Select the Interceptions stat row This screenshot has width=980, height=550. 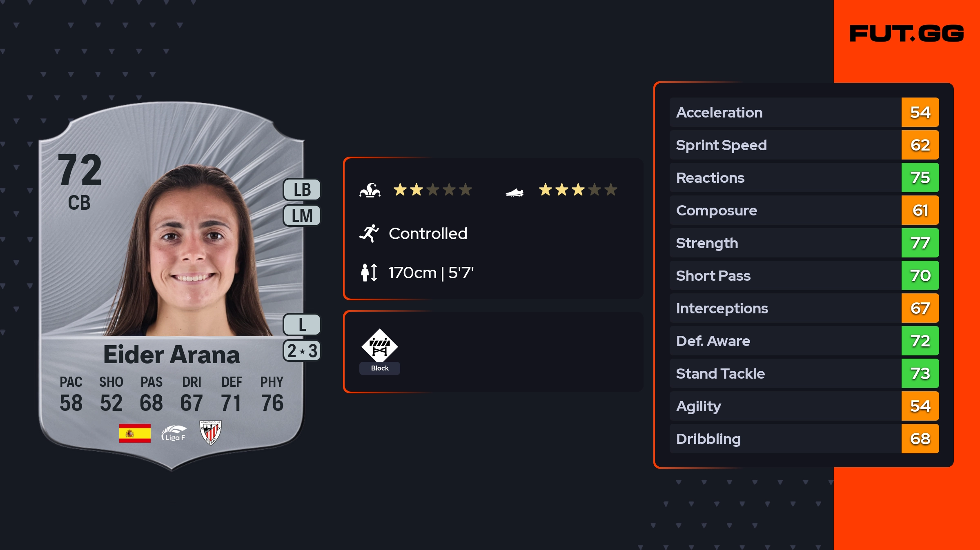[784, 308]
